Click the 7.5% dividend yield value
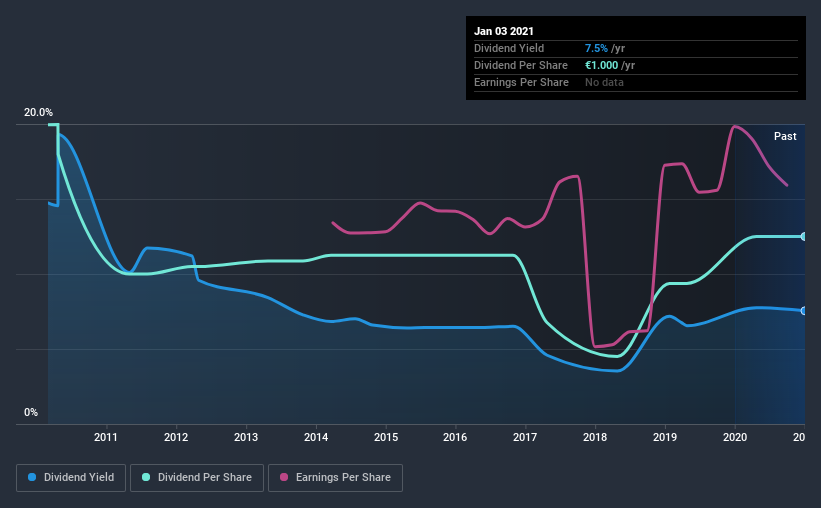The image size is (821, 508). 596,48
